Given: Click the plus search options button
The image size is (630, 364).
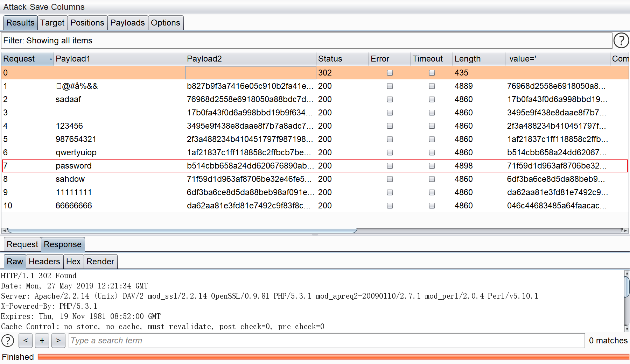Looking at the screenshot, I should point(42,340).
